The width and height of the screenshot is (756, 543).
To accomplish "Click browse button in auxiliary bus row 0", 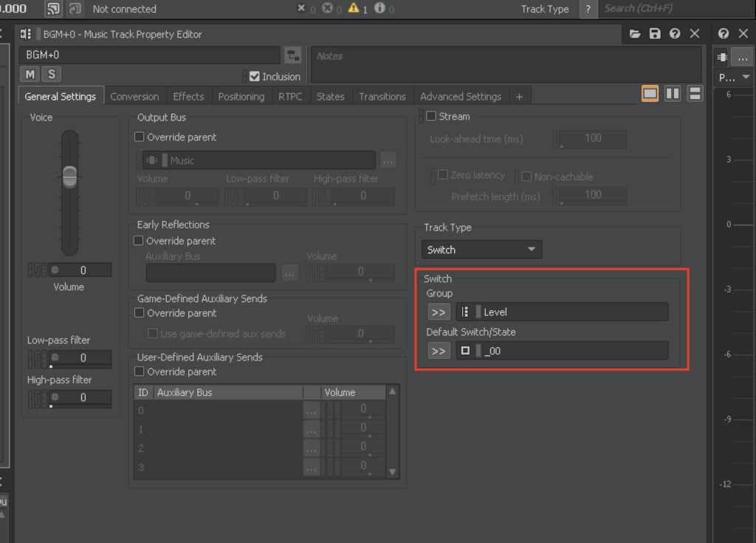I will 312,411.
